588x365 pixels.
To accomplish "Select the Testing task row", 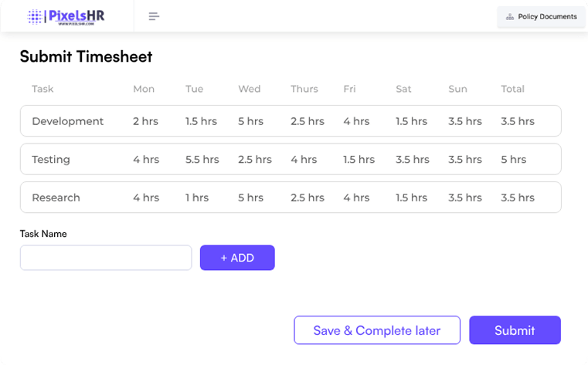I will point(51,160).
